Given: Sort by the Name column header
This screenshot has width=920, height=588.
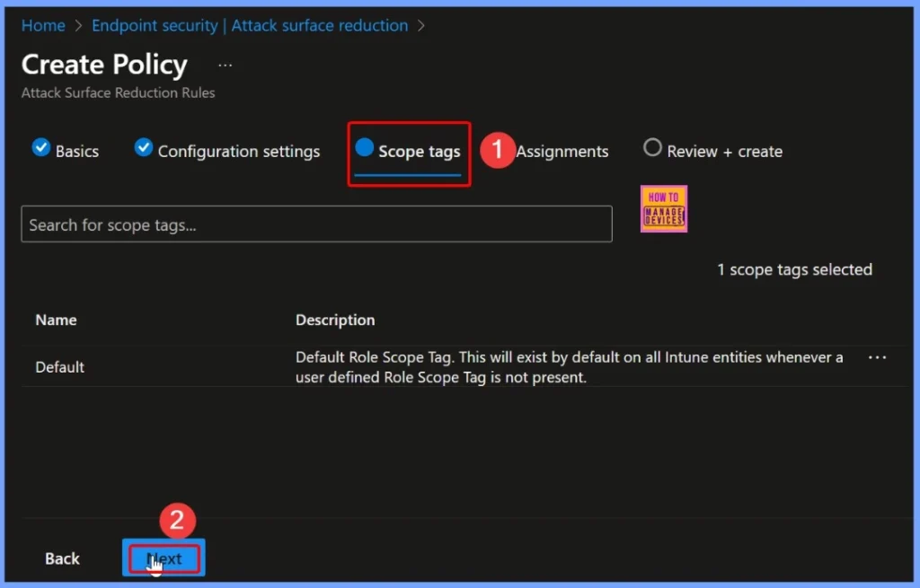Looking at the screenshot, I should point(56,320).
